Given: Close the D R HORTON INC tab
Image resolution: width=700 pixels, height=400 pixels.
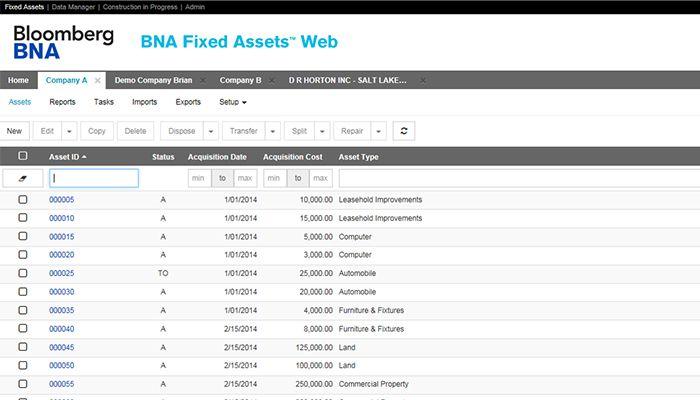Looking at the screenshot, I should pos(422,80).
